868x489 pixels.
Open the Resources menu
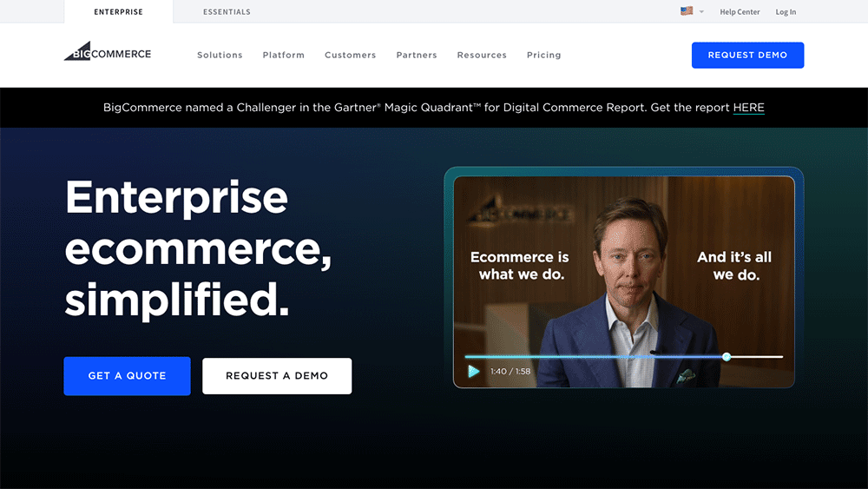(482, 55)
